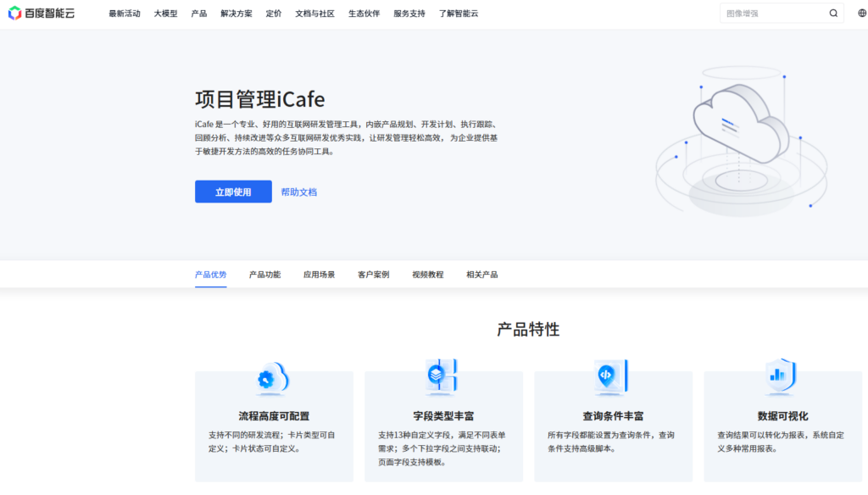Click the 最新活动 menu item
This screenshot has width=868, height=495.
coord(125,13)
